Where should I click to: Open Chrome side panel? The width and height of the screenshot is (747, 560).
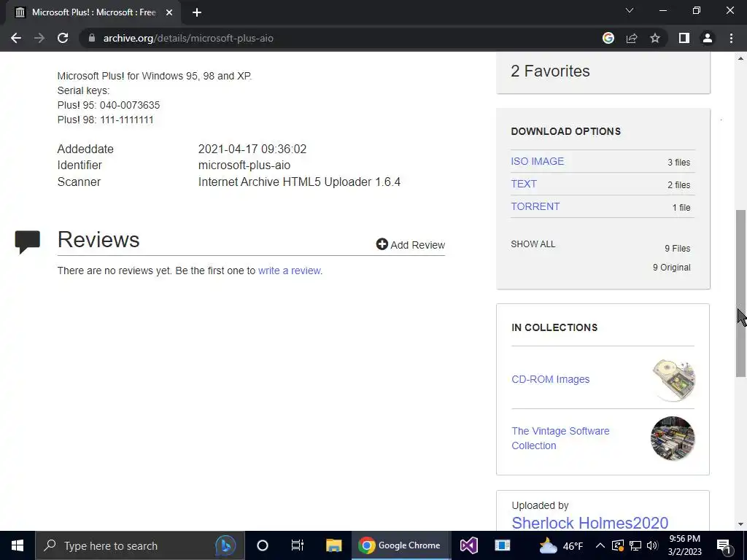684,38
